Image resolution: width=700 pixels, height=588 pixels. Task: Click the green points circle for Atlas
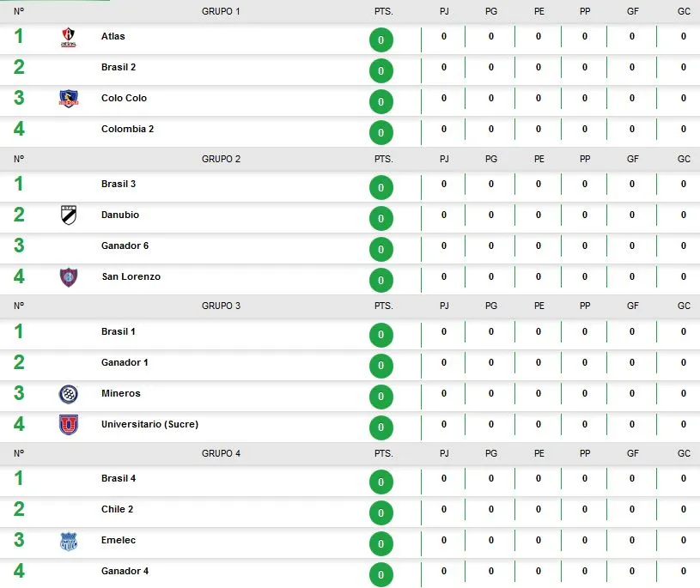pyautogui.click(x=381, y=40)
